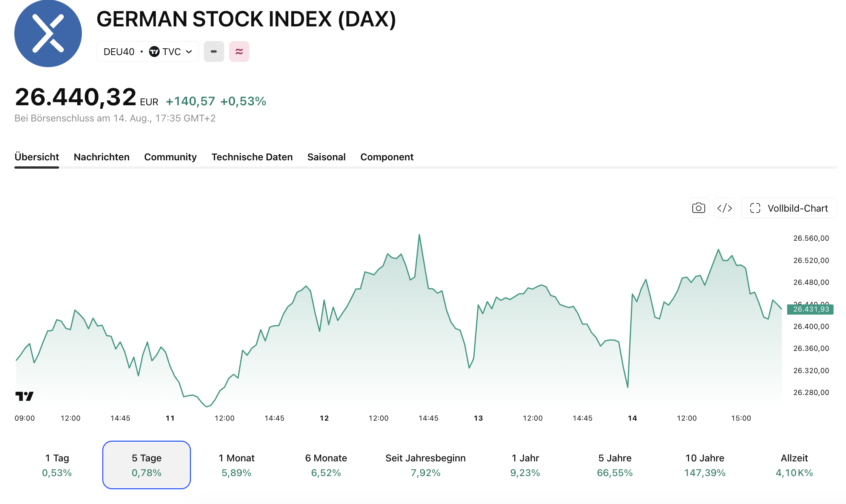Expand the DEU40 TVC source dropdown
The width and height of the screenshot is (846, 504).
(x=148, y=51)
